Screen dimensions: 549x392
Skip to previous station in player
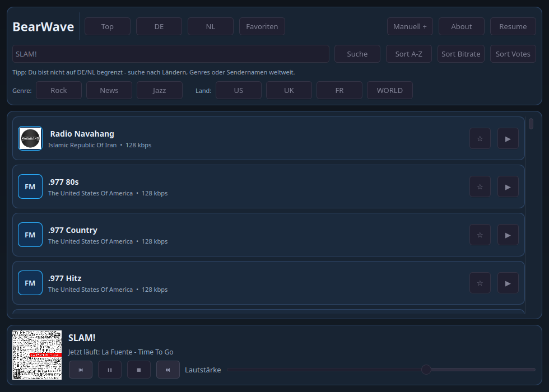pos(81,370)
